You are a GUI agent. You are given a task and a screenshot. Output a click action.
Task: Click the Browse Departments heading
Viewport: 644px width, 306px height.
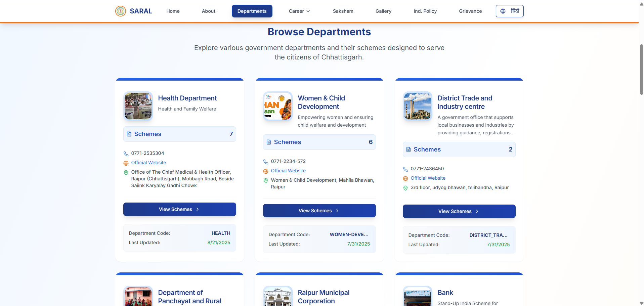click(319, 32)
